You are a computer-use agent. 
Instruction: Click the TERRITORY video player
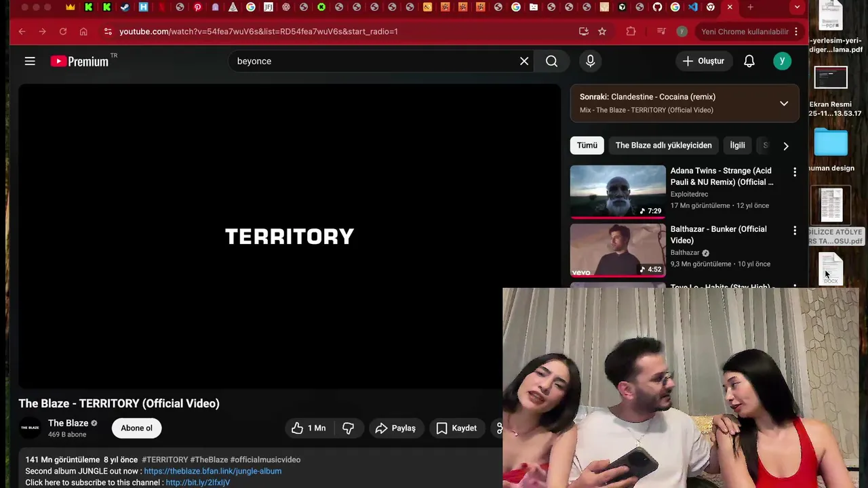[290, 236]
